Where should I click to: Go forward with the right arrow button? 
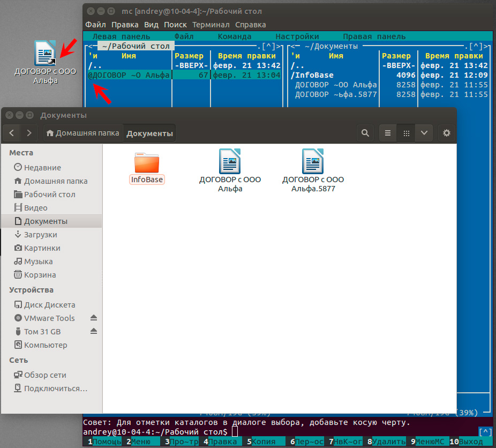click(x=29, y=133)
